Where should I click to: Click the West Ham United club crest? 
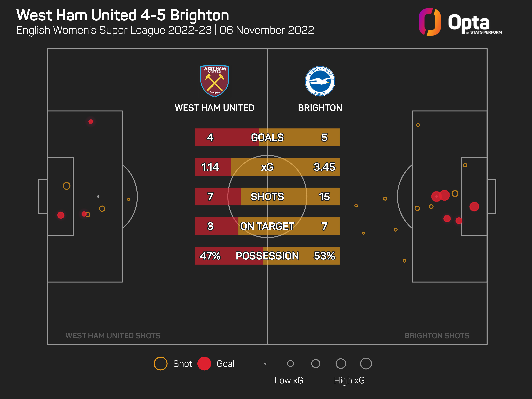tap(215, 81)
